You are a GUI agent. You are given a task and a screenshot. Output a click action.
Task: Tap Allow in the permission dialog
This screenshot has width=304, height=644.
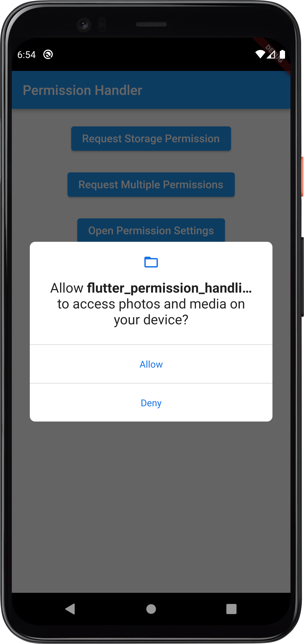(x=151, y=364)
